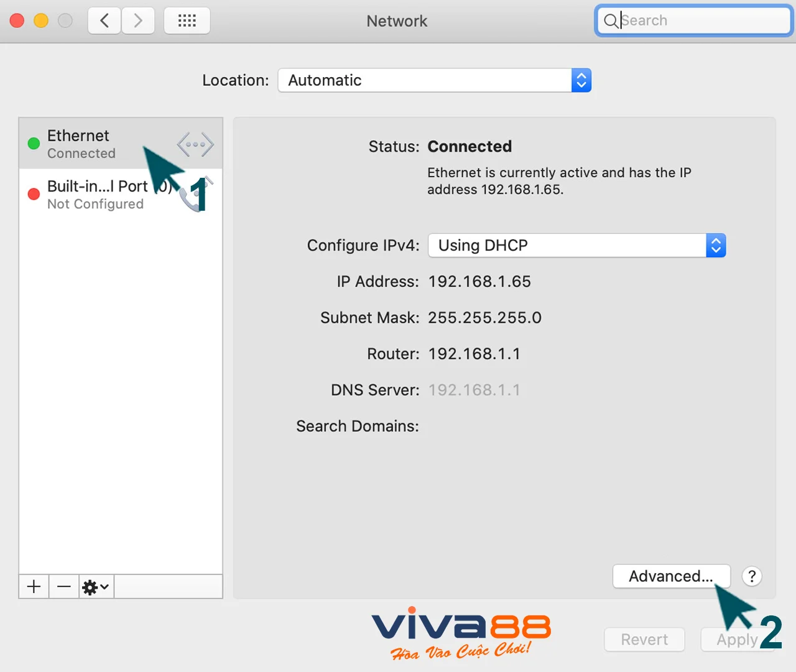Click the back navigation arrow
This screenshot has height=672, width=796.
tap(104, 21)
